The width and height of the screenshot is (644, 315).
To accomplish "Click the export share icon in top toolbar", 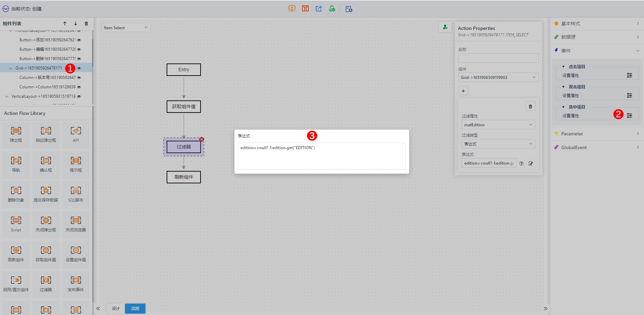I will [318, 9].
